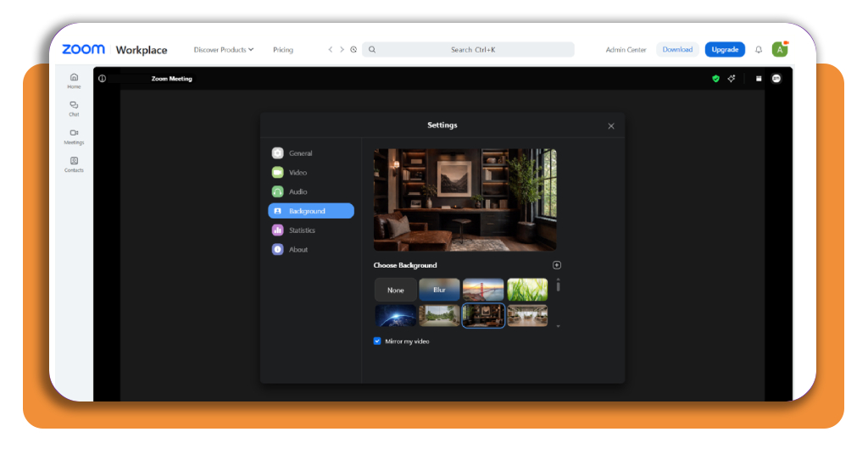Click the Zoom Meeting title text
The height and width of the screenshot is (454, 868).
coord(171,79)
